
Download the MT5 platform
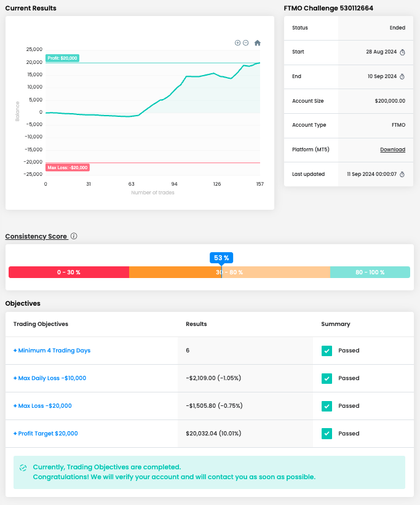pyautogui.click(x=392, y=149)
